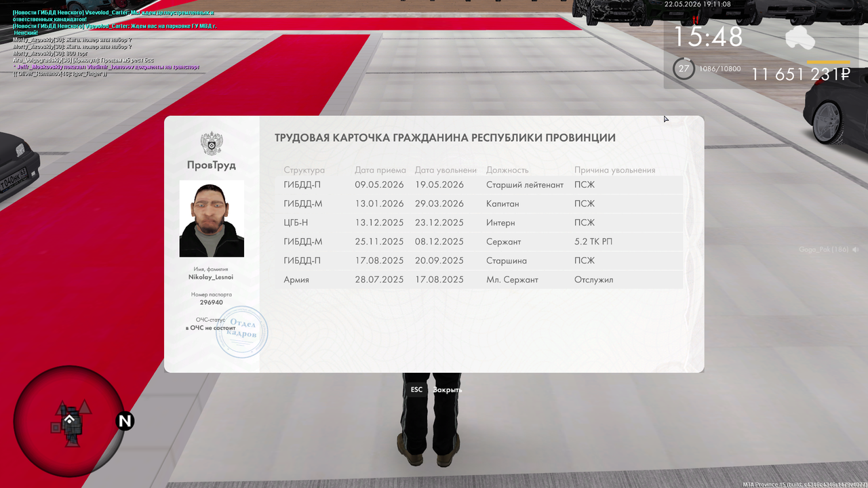Click the money balance 11 651 231₽
The width and height of the screenshot is (868, 488).
800,75
